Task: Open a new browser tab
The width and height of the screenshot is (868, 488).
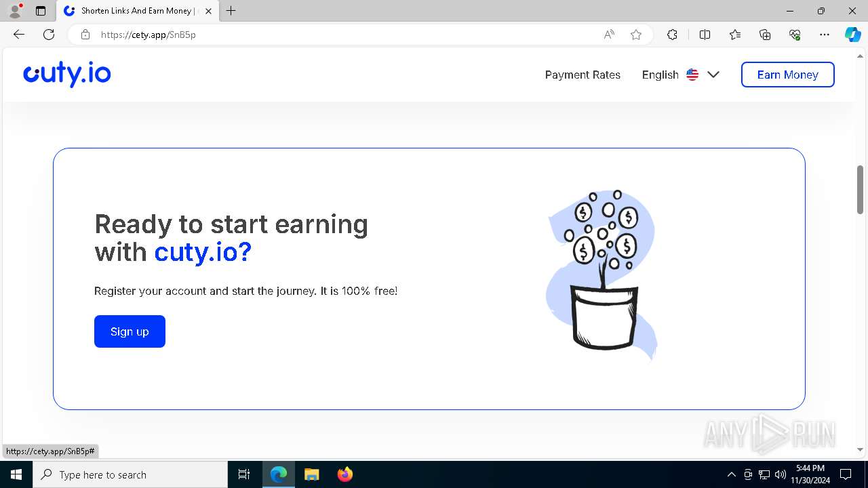Action: pos(231,11)
